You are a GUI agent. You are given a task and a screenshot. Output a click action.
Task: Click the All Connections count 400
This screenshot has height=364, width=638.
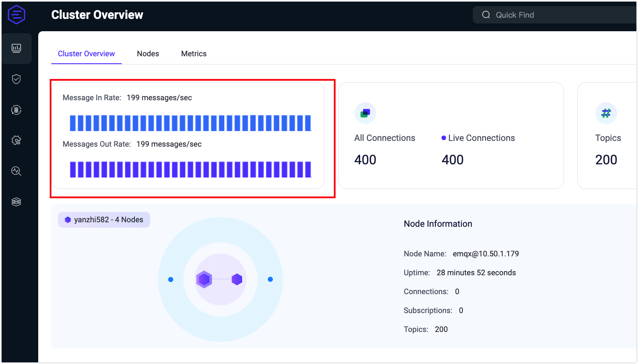(365, 160)
